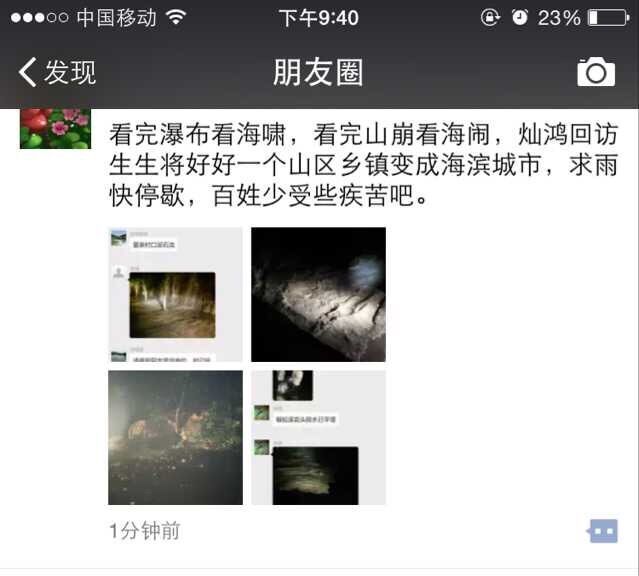Tap the 下午9:40 clock
The width and height of the screenshot is (639, 576).
[x=319, y=18]
